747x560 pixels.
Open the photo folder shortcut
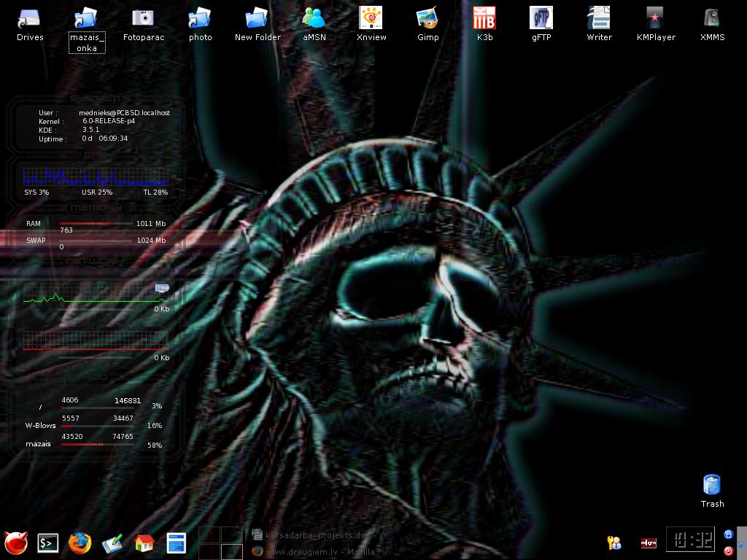coord(200,25)
